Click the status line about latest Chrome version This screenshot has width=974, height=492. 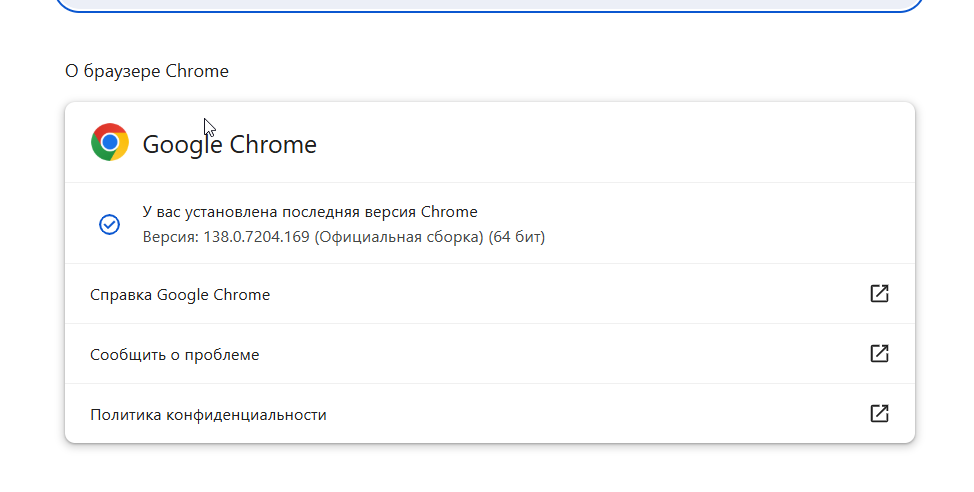pyautogui.click(x=310, y=212)
